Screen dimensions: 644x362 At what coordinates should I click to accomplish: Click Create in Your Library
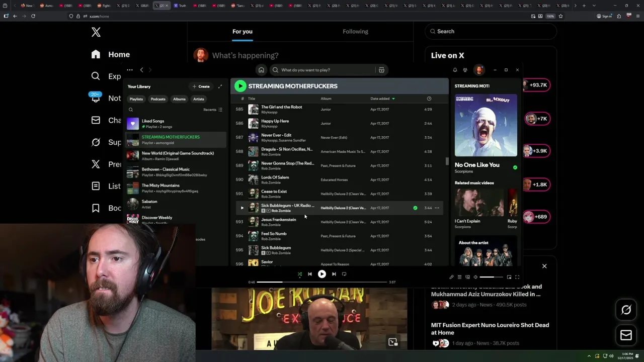pos(201,86)
